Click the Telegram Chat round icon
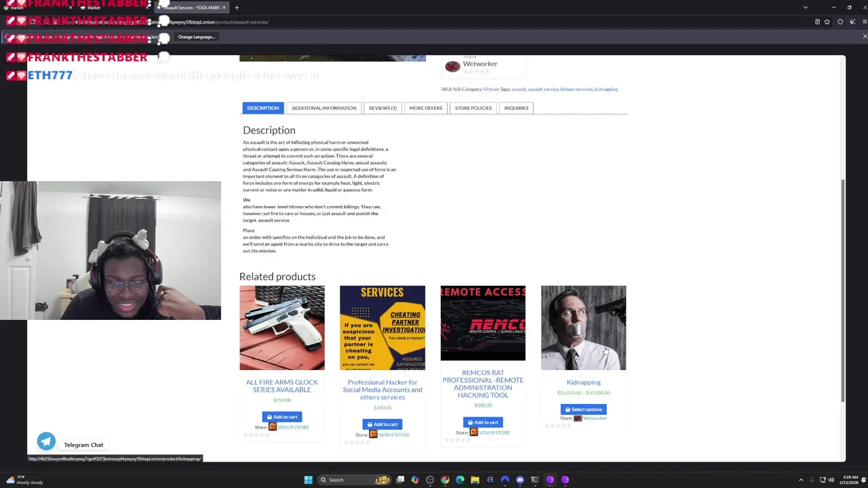The width and height of the screenshot is (868, 488). click(46, 442)
